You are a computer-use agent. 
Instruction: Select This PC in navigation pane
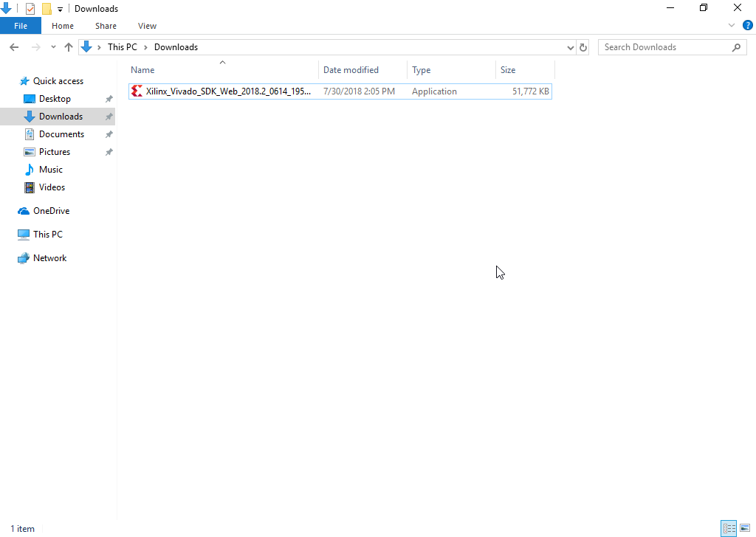point(48,235)
